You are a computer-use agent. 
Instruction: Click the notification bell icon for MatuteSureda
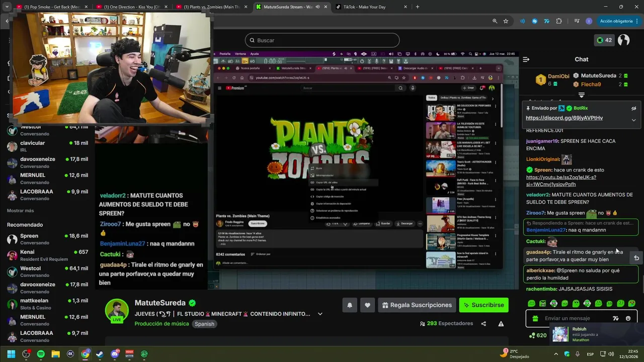tap(350, 305)
